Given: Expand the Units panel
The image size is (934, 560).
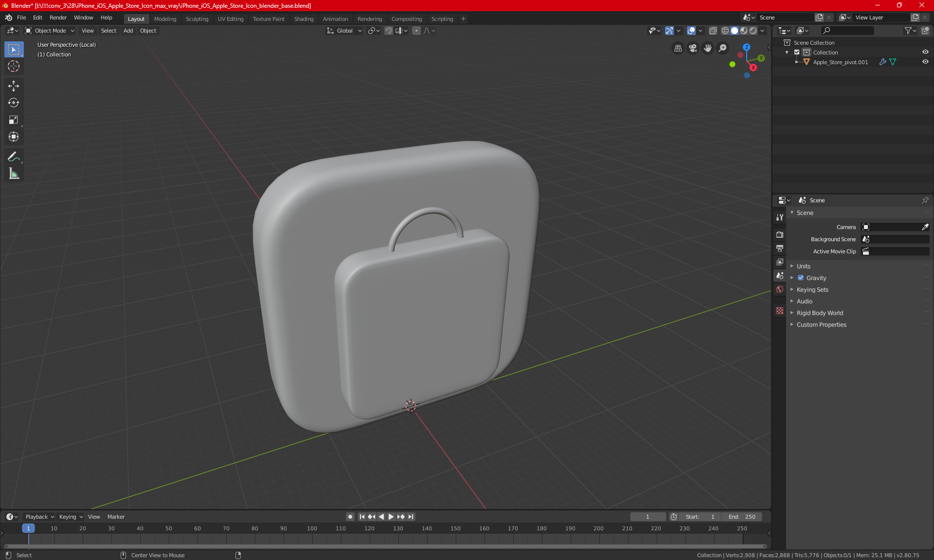Looking at the screenshot, I should pyautogui.click(x=803, y=266).
